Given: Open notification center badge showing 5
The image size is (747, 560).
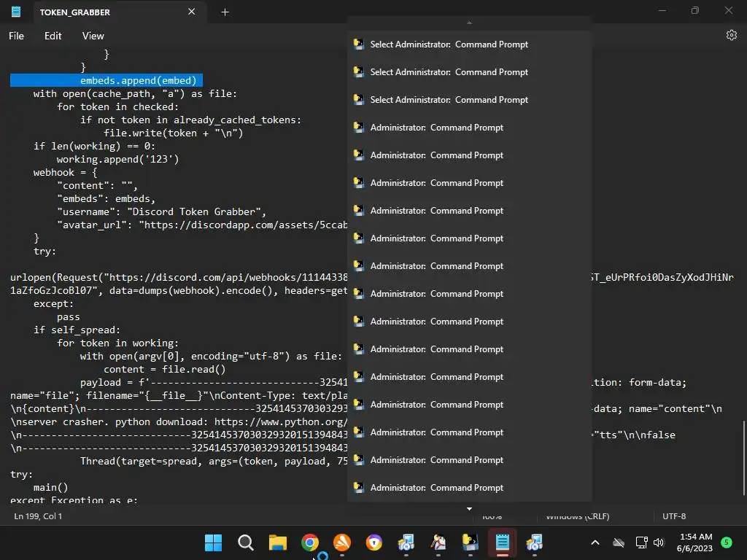Looking at the screenshot, I should [x=726, y=542].
